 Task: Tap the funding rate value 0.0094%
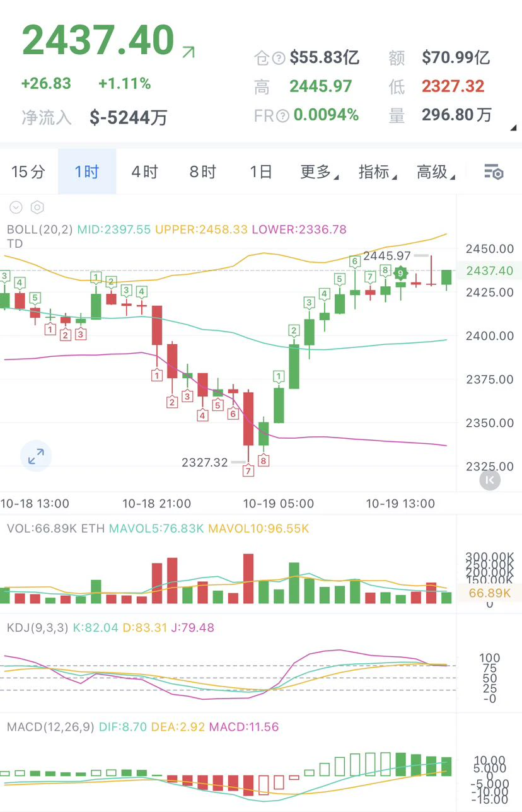(326, 115)
